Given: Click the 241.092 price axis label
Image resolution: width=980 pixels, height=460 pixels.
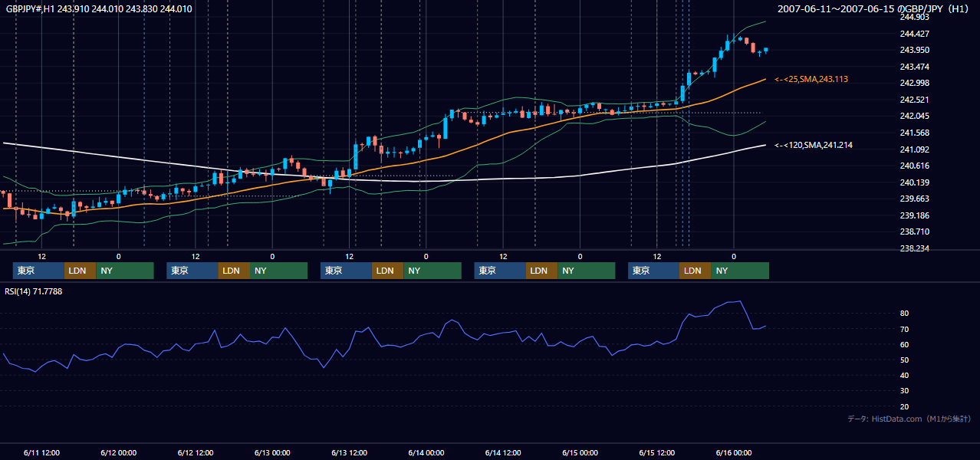Looking at the screenshot, I should tap(915, 149).
